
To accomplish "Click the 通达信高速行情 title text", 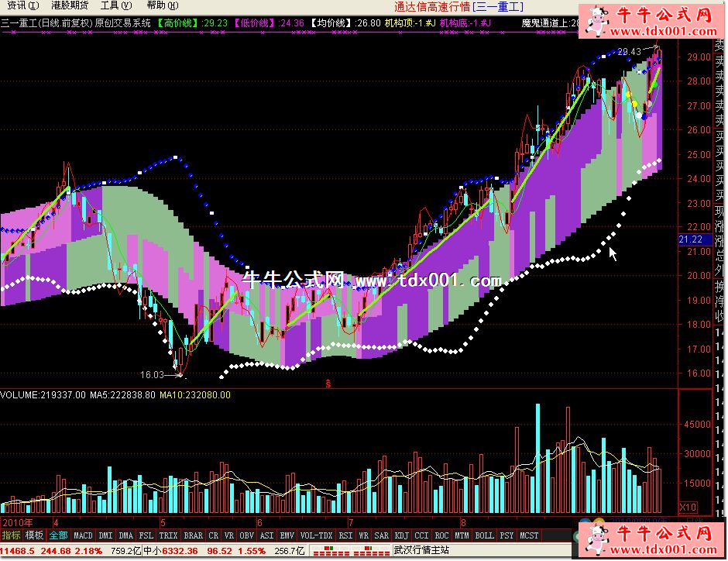I will click(x=432, y=6).
